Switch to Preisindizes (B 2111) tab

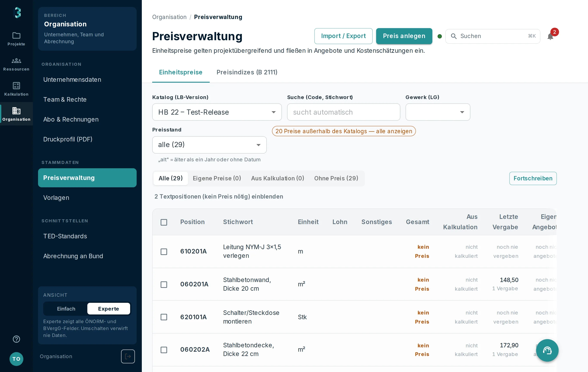point(247,72)
